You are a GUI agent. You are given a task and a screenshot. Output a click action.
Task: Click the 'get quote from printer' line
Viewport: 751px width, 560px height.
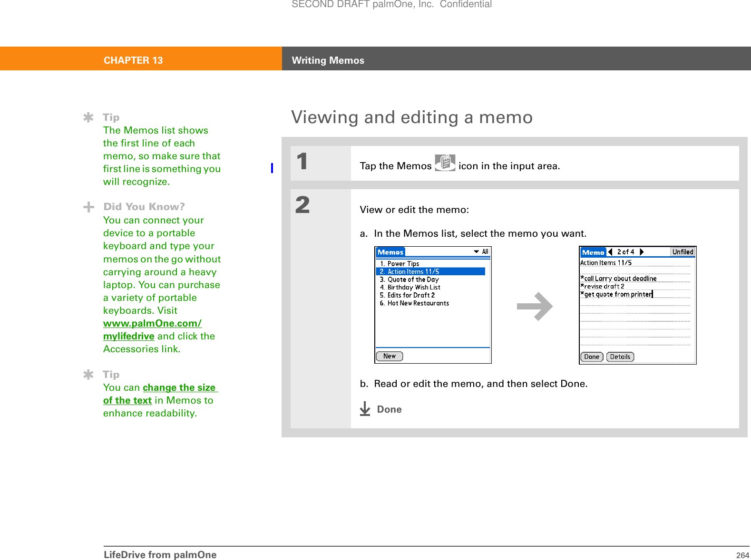point(616,294)
